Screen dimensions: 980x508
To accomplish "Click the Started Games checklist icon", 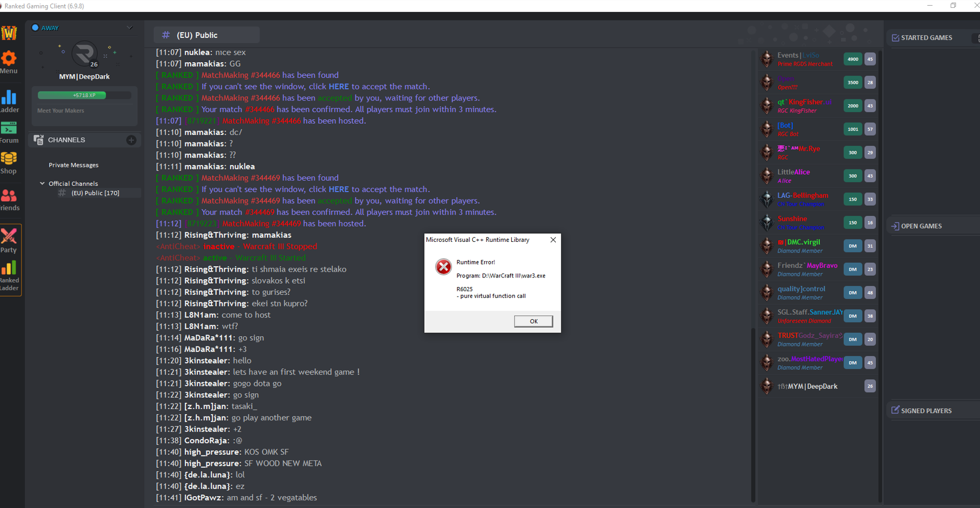I will 895,38.
